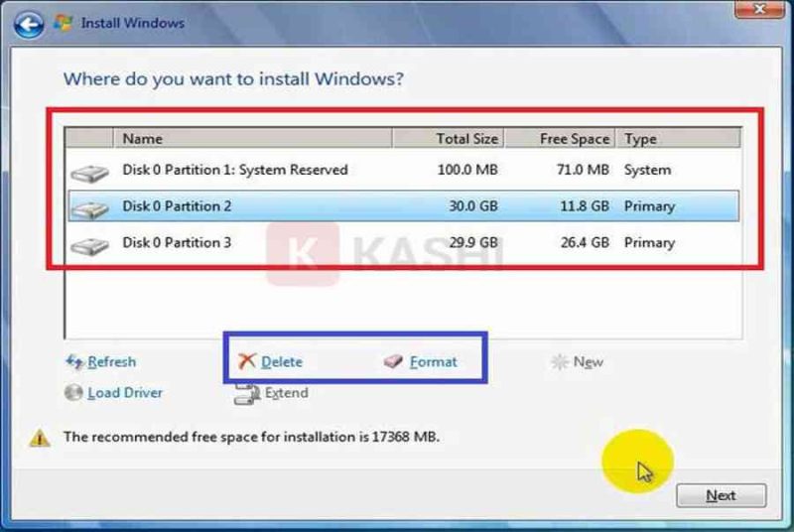The image size is (794, 532).
Task: Click the pink eraser Format icon
Action: tap(393, 361)
